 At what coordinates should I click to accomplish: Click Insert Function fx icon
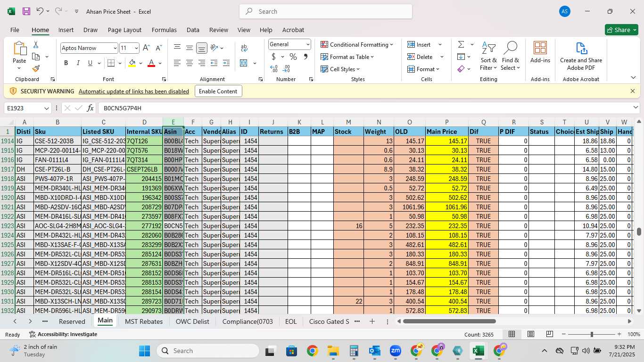[91, 108]
